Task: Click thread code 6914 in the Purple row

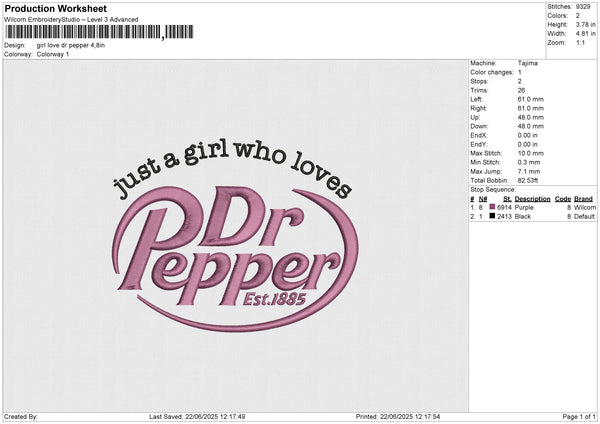Action: (504, 207)
